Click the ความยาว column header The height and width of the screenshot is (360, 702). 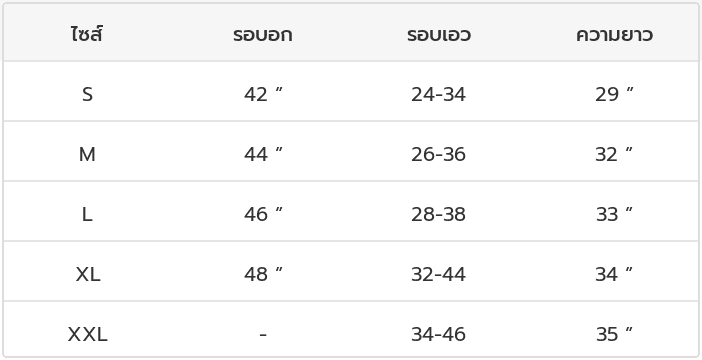[x=614, y=35]
